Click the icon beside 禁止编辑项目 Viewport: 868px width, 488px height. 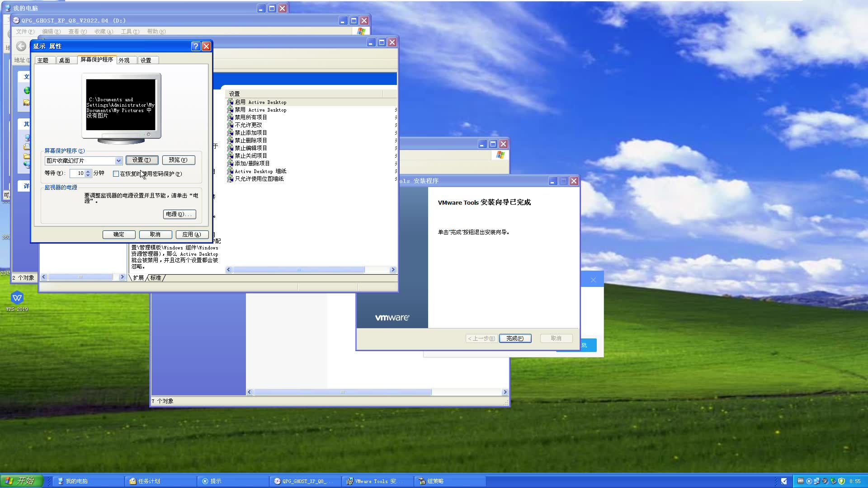tap(230, 148)
